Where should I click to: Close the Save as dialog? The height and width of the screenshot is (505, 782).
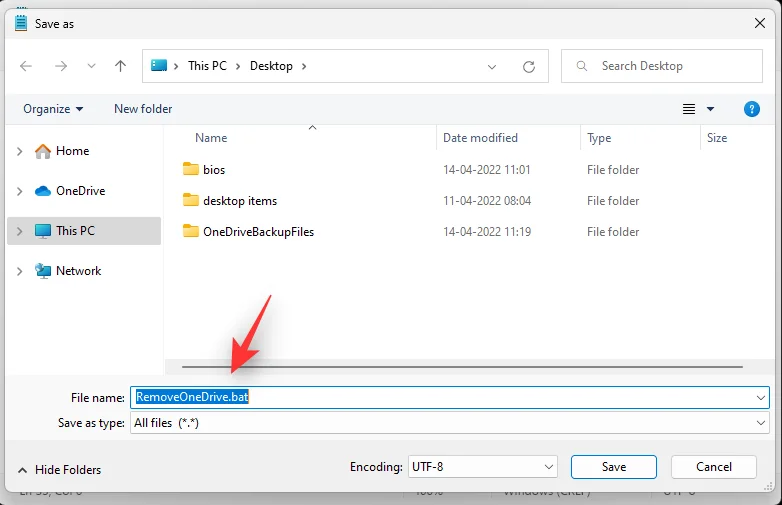point(760,23)
